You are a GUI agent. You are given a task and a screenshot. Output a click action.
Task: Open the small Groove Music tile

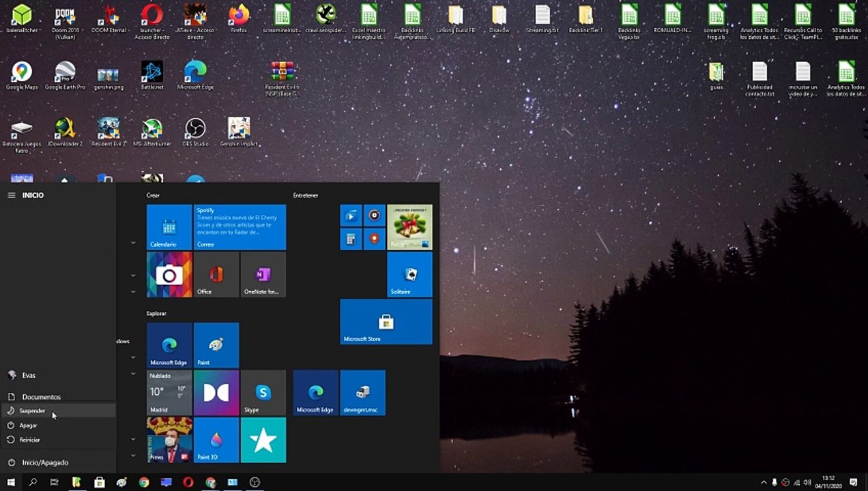(x=374, y=215)
